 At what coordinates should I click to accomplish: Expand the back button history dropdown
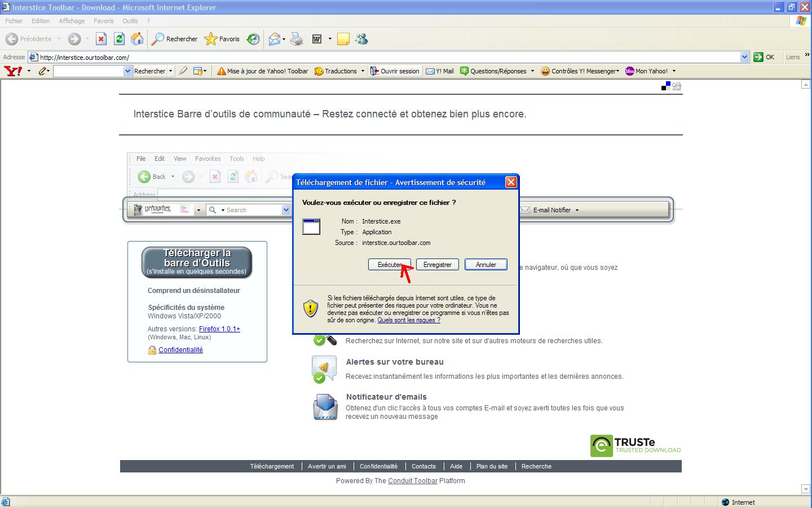tap(59, 39)
